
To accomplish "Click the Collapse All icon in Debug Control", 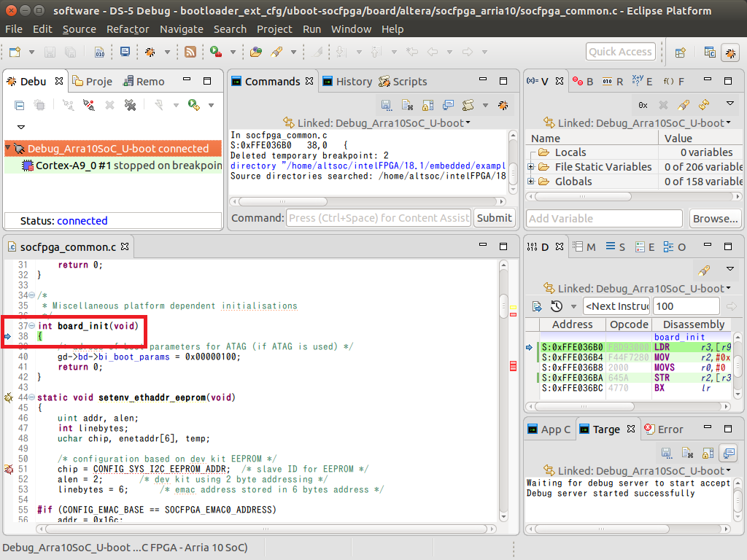I will [x=20, y=105].
